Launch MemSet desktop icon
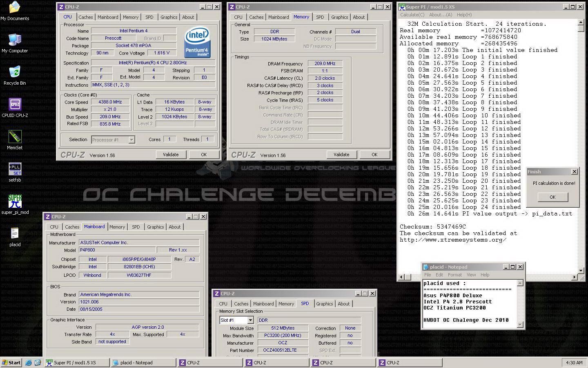Image resolution: width=588 pixels, height=368 pixels. 15,140
